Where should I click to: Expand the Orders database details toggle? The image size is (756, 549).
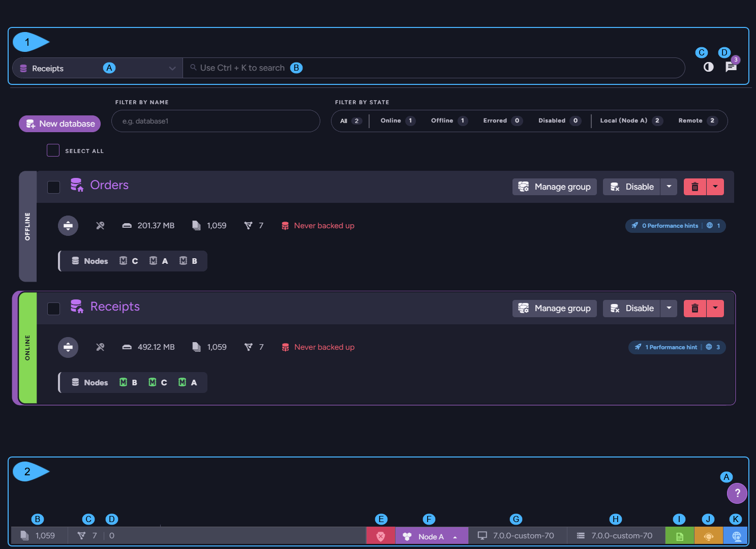[x=68, y=226]
